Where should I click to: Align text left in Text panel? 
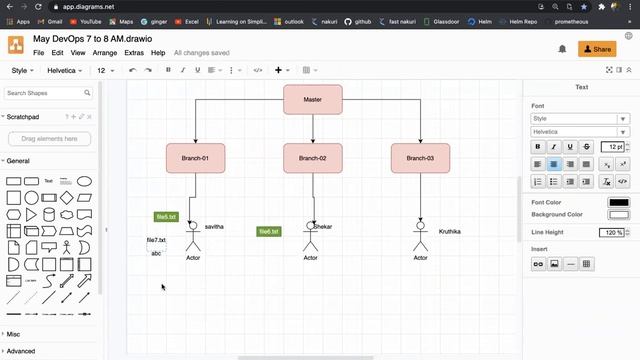click(538, 164)
